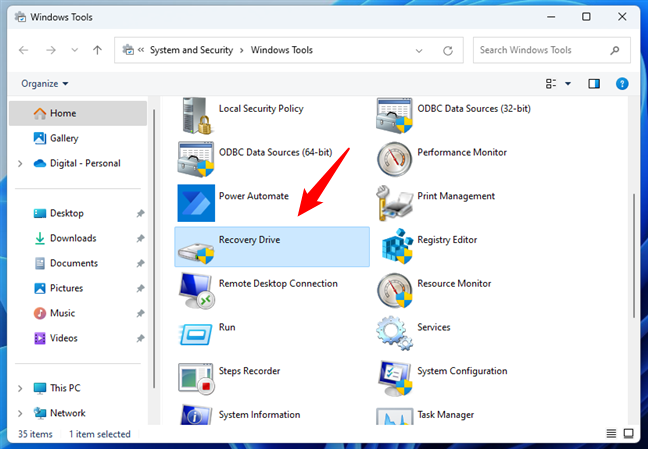
Task: Select the Performance Monitor gauge icon
Action: pos(394,159)
